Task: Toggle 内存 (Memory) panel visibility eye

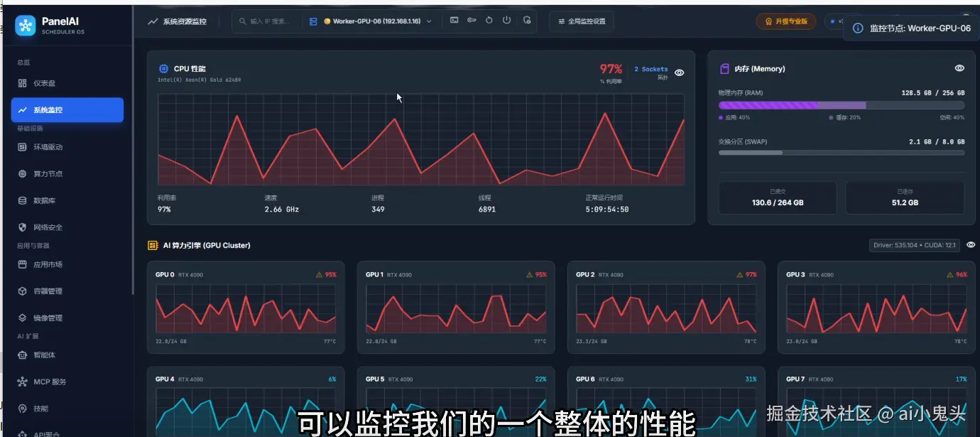Action: (x=959, y=68)
